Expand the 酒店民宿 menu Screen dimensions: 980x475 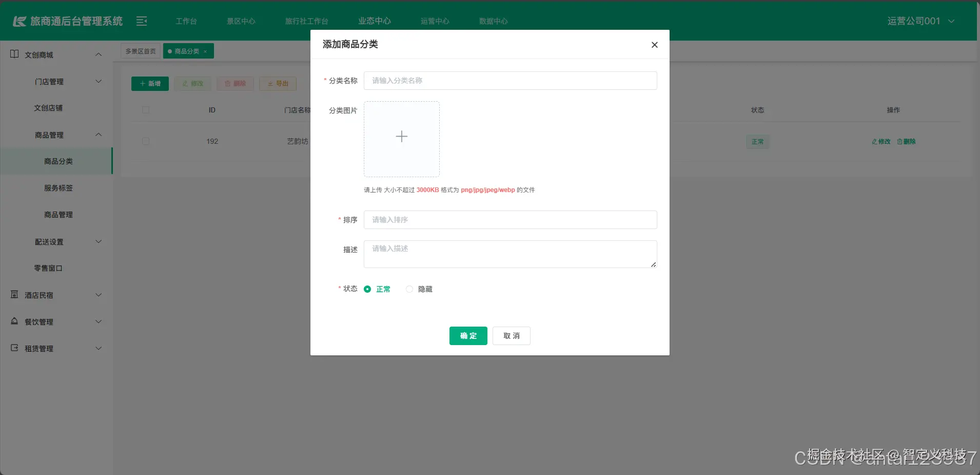[x=99, y=295]
